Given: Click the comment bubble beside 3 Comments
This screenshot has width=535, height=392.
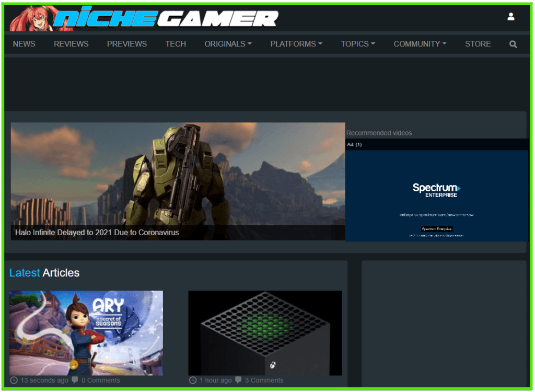Looking at the screenshot, I should point(238,379).
